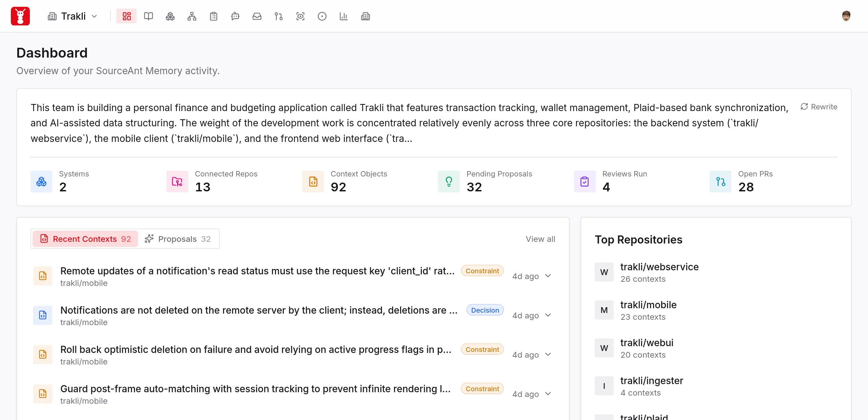The height and width of the screenshot is (420, 868).
Task: Click the Systems stat cubes icon
Action: click(41, 182)
